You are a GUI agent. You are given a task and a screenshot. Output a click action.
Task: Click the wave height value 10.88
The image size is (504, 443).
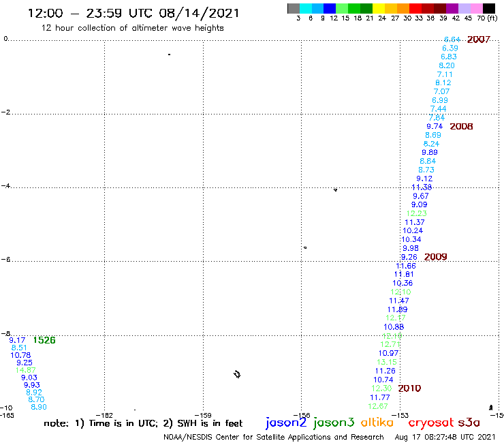(394, 327)
